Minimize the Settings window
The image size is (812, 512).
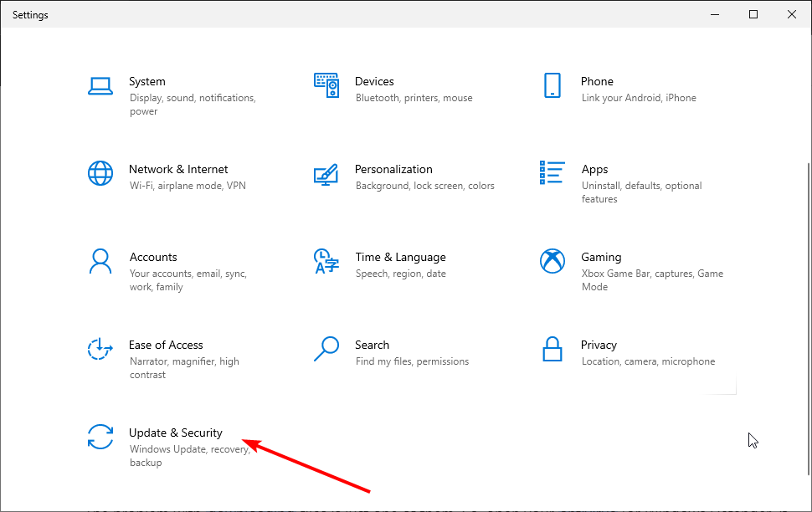point(715,14)
